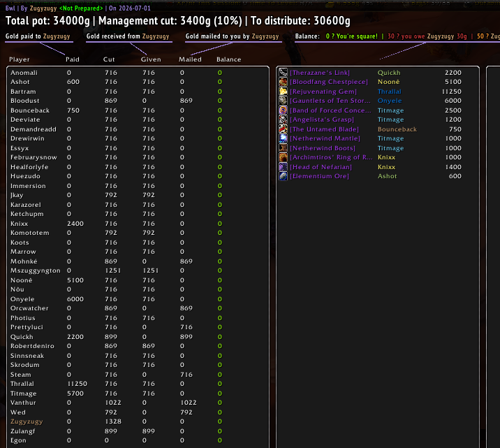Viewport: 500px width, 448px height.
Task: Click Onyele's paid amount 6000
Action: pyautogui.click(x=75, y=299)
